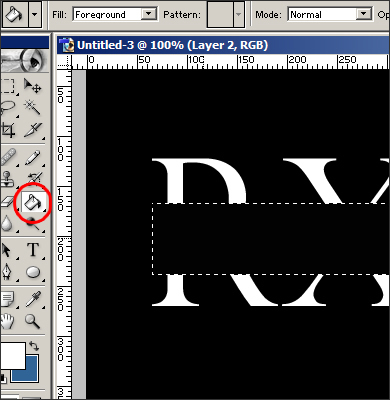This screenshot has height=400, width=390.
Task: Select the Blur tool
Action: (x=7, y=223)
